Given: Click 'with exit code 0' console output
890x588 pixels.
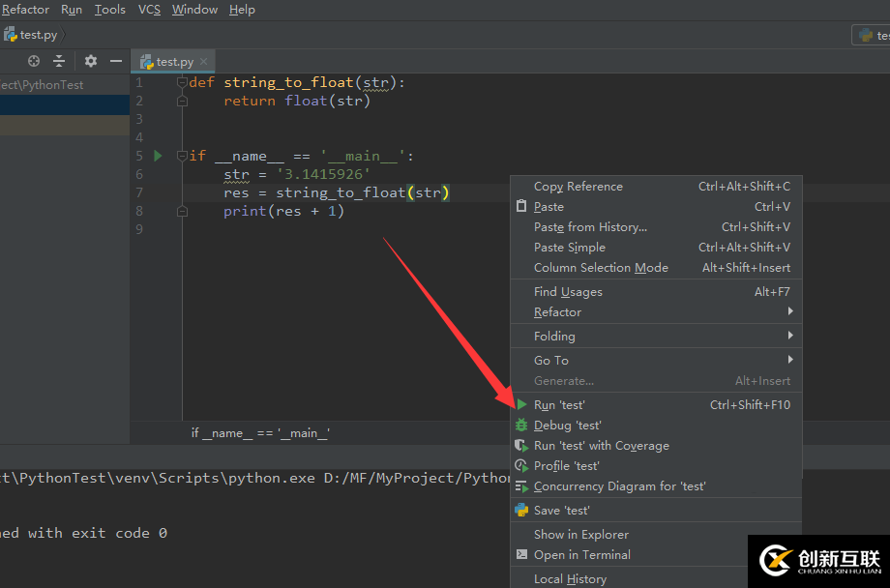Looking at the screenshot, I should pos(98,533).
